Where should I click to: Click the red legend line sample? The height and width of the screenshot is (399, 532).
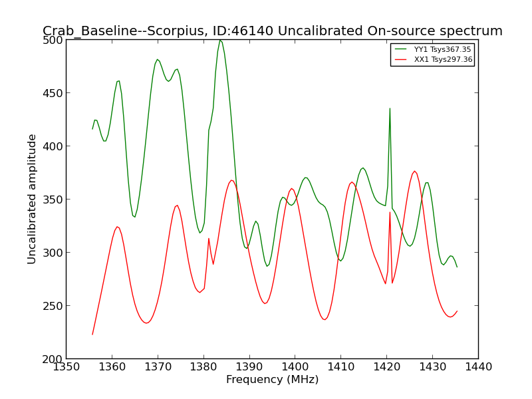coord(401,59)
